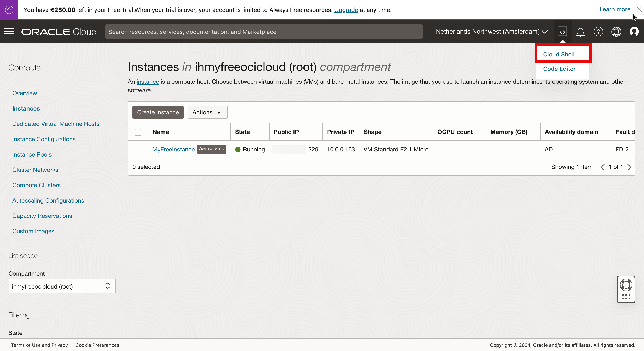The width and height of the screenshot is (644, 351).
Task: Open the Compartment ihmyfreeocicloud dropdown
Action: (62, 286)
